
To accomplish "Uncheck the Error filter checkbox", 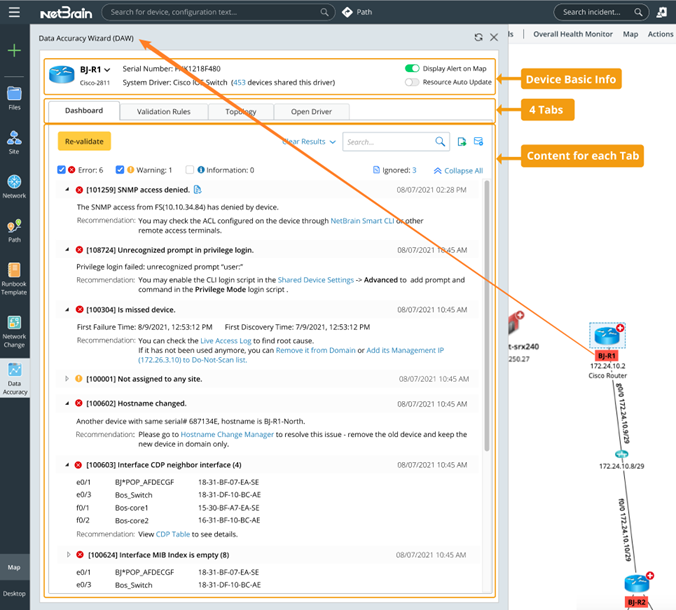I will [x=61, y=170].
